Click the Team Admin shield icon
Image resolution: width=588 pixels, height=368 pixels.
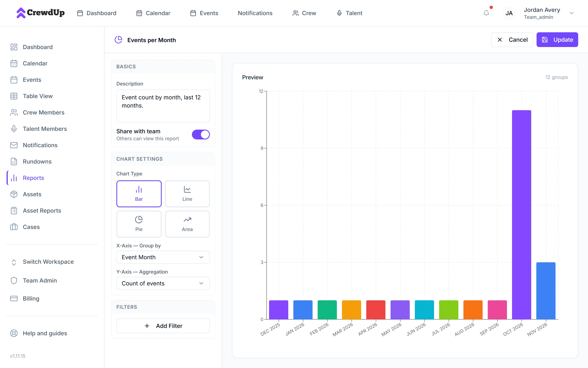pos(14,280)
